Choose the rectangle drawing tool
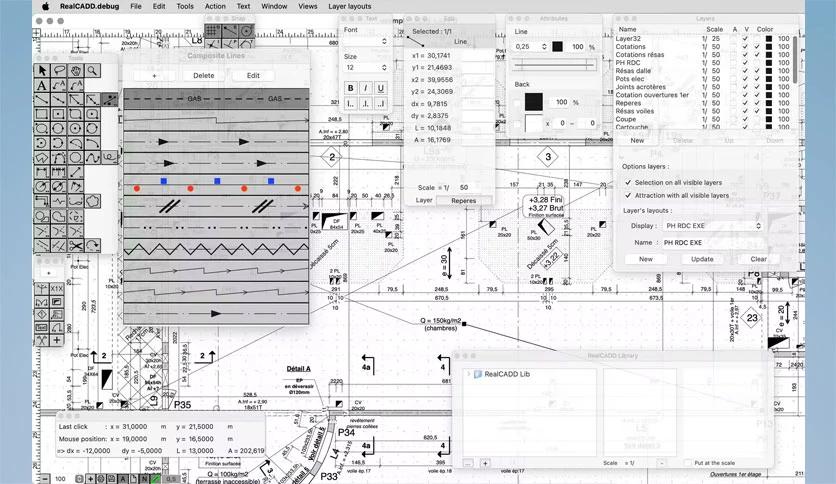 [x=42, y=114]
